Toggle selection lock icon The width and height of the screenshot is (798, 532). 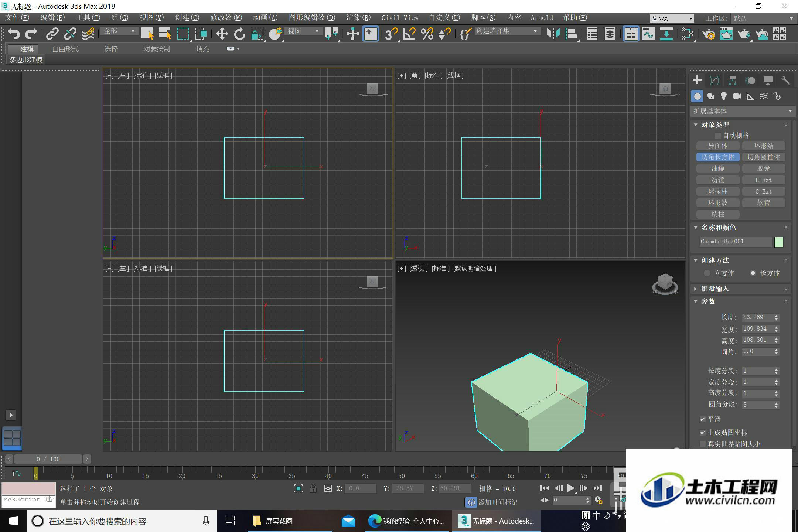pos(313,488)
